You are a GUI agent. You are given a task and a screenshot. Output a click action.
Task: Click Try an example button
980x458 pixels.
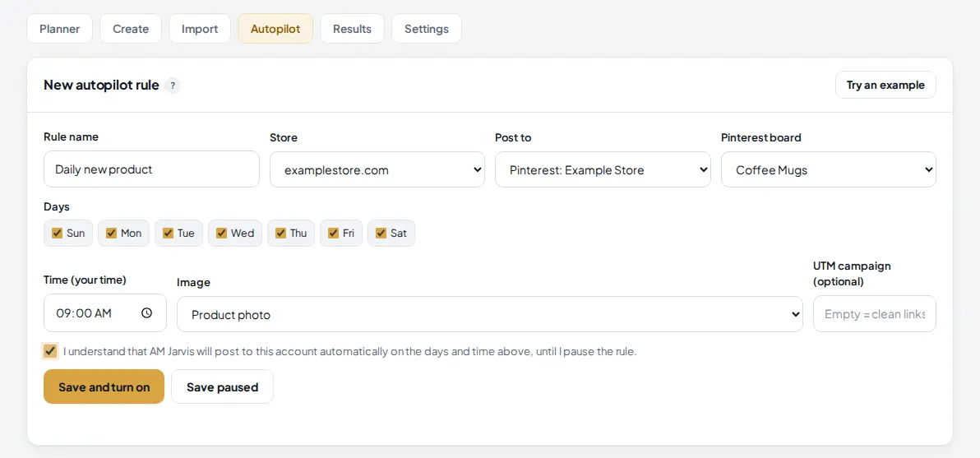pos(885,85)
